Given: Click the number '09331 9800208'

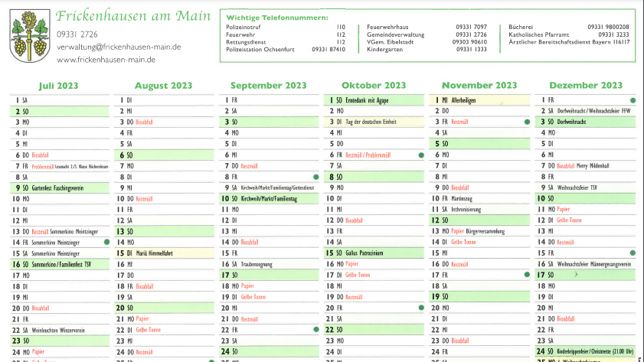Looking at the screenshot, I should [608, 27].
